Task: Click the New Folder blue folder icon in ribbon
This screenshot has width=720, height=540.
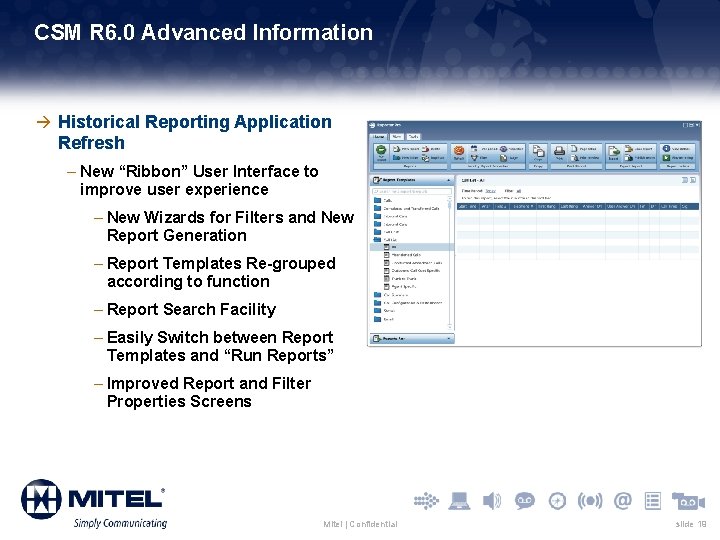Action: click(x=396, y=158)
